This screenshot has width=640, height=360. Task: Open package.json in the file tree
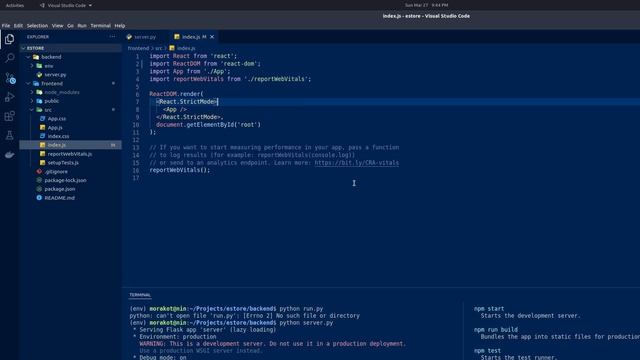(60, 189)
